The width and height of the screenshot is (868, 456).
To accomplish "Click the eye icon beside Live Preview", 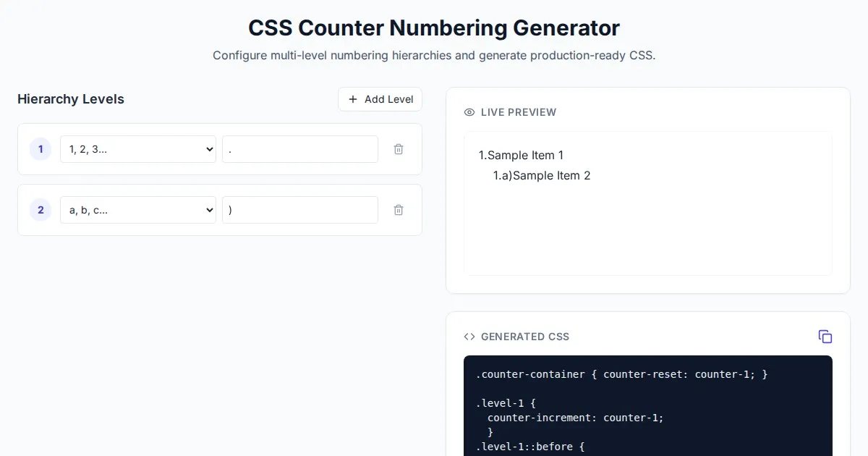I will pyautogui.click(x=469, y=112).
